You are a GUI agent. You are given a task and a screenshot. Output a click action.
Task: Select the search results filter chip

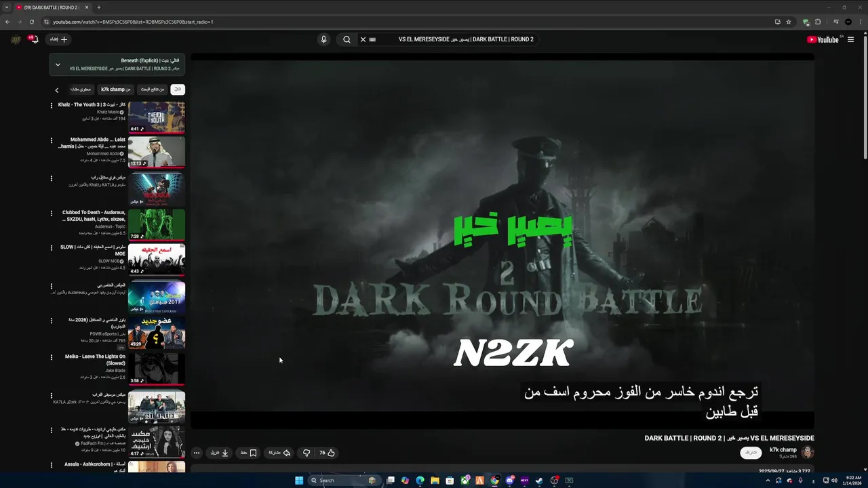[153, 89]
